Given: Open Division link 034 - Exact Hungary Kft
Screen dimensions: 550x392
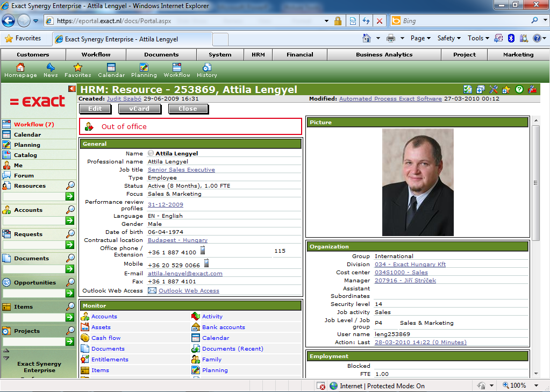Looking at the screenshot, I should coord(410,264).
